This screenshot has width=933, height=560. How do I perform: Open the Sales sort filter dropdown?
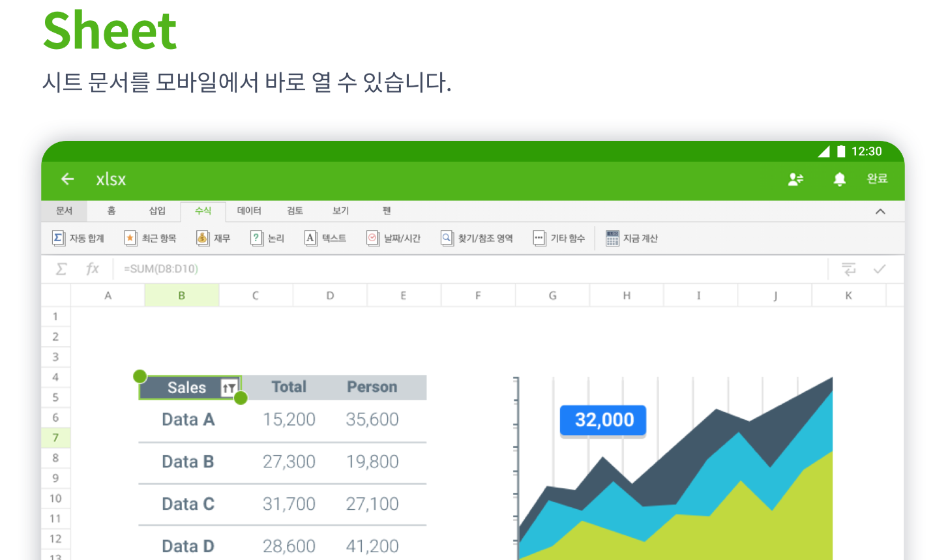click(229, 388)
